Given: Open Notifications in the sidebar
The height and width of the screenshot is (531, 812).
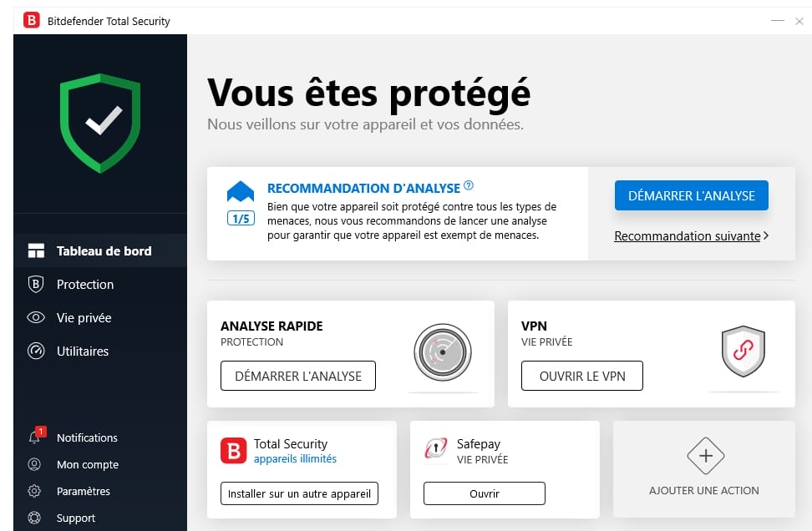Looking at the screenshot, I should (x=100, y=437).
